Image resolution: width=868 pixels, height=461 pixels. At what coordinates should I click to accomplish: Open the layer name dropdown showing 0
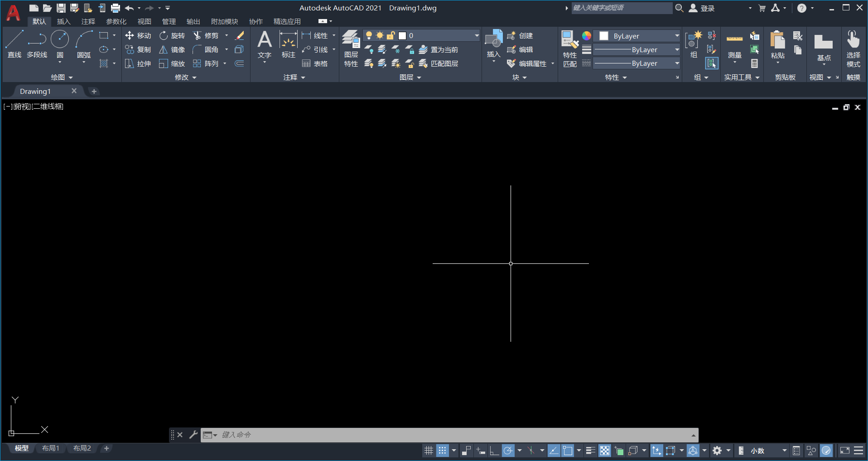(477, 35)
